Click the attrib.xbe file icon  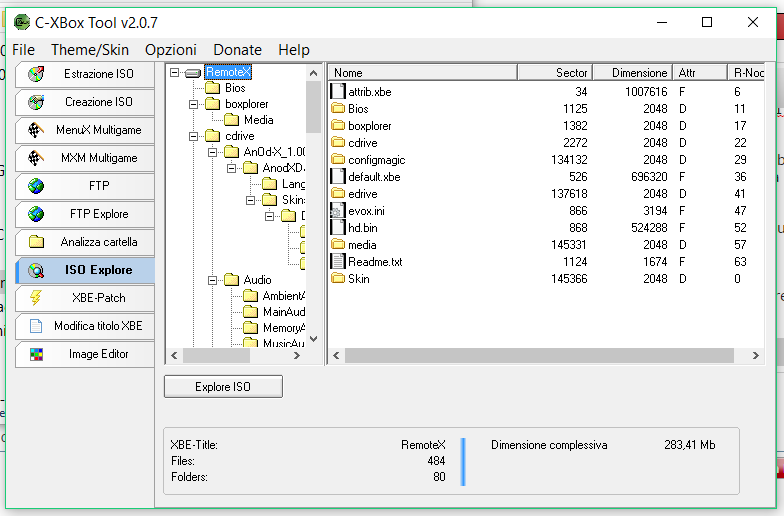tap(338, 92)
